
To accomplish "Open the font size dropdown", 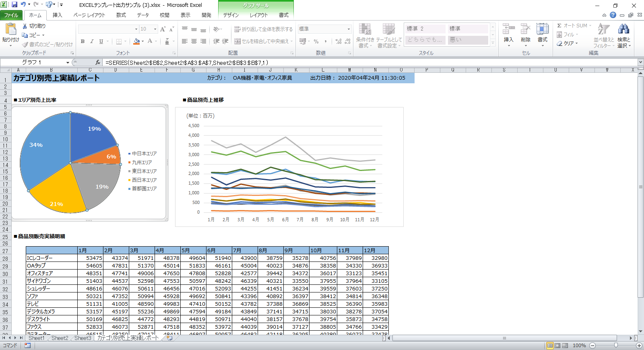I will [x=155, y=29].
